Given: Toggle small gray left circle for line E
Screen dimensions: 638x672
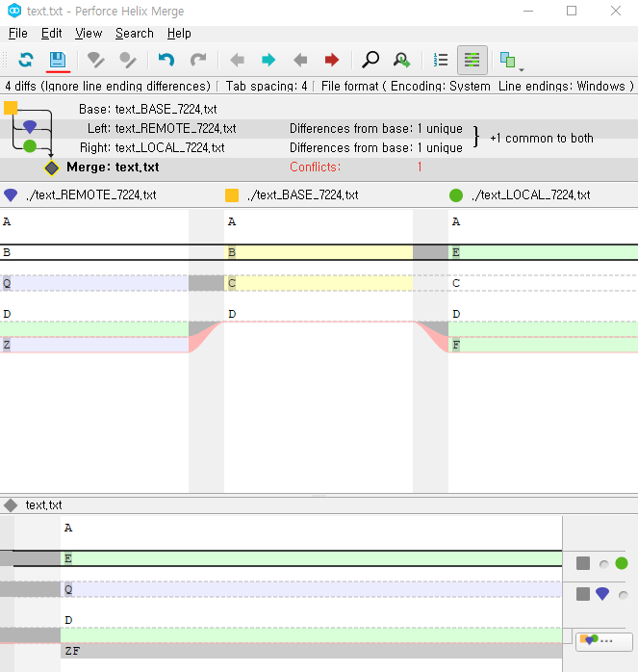Looking at the screenshot, I should tap(604, 564).
